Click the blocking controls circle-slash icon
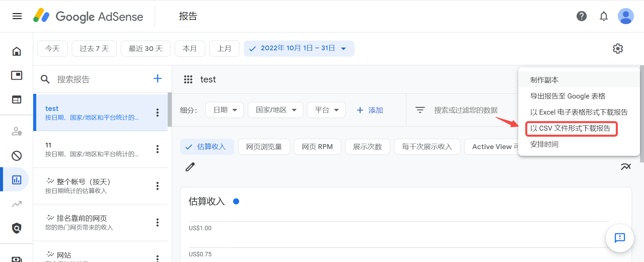Screen dimensions: 644x262 point(16,156)
